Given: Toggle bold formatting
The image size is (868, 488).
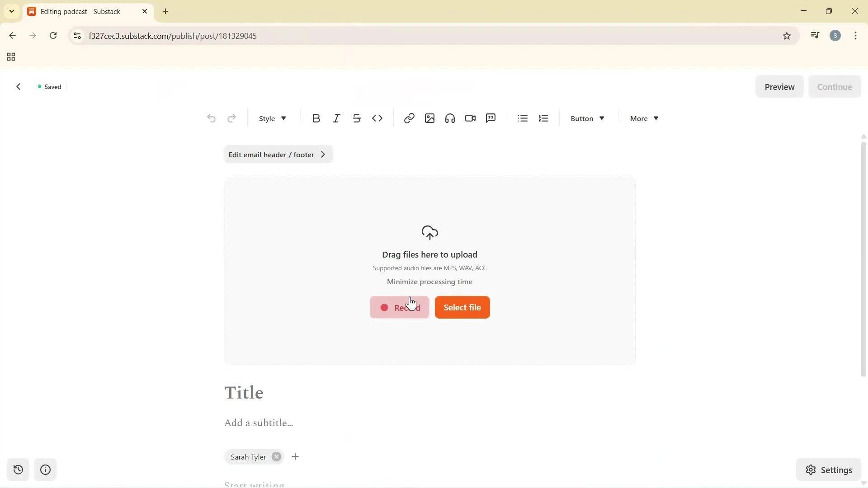Looking at the screenshot, I should tap(316, 118).
